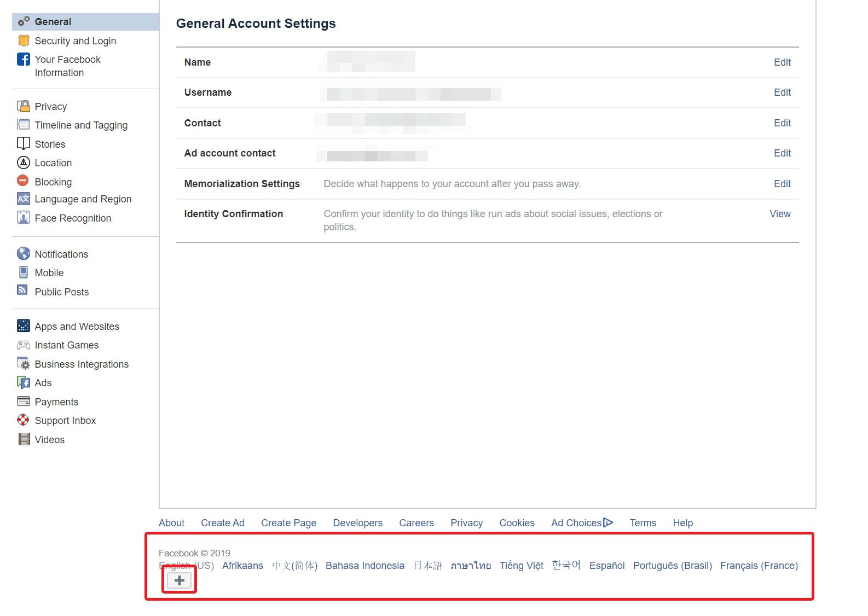This screenshot has height=616, width=868.
Task: Expand more languages with the plus button
Action: click(180, 580)
